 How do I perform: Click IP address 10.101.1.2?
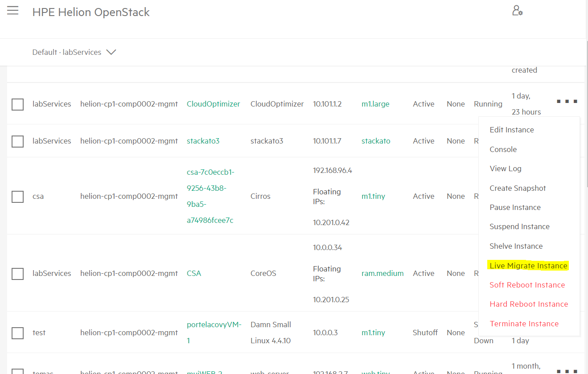click(327, 104)
